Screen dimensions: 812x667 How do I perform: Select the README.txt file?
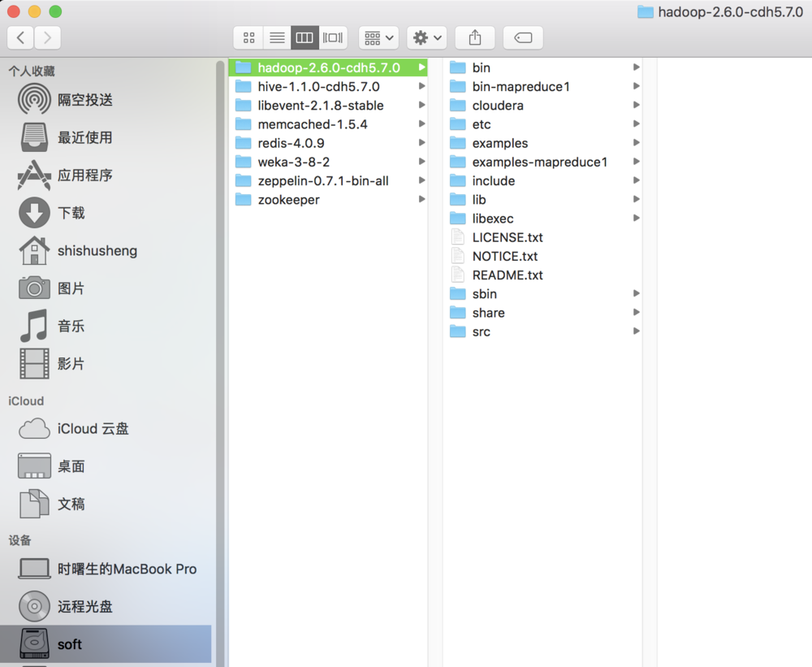click(x=542, y=275)
